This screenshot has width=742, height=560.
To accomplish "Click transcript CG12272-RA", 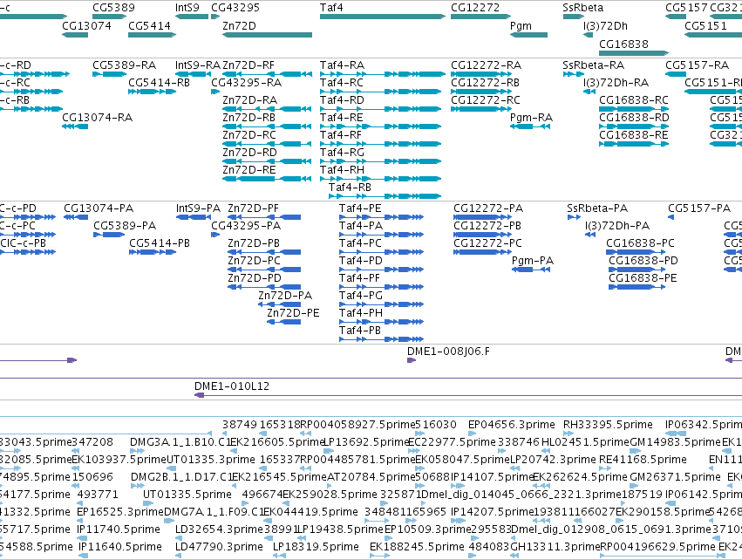I will [x=486, y=65].
